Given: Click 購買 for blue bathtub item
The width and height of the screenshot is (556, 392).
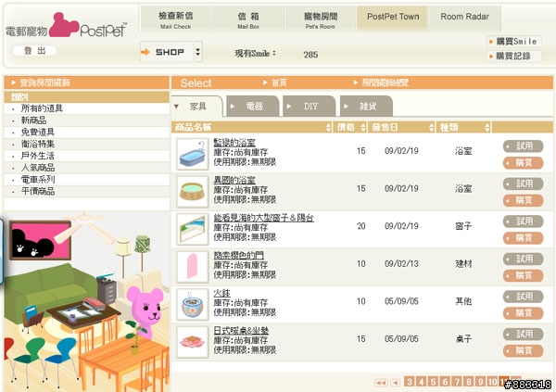Looking at the screenshot, I should coord(523,163).
